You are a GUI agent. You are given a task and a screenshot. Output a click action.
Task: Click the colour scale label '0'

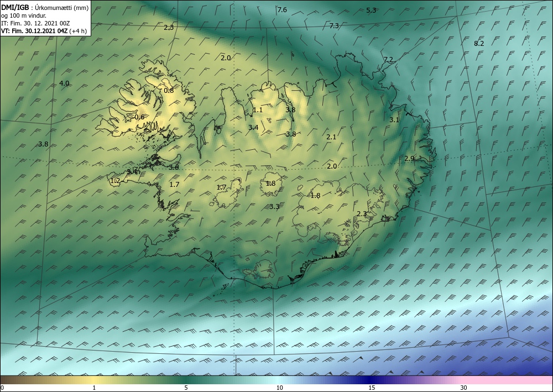click(x=2, y=388)
